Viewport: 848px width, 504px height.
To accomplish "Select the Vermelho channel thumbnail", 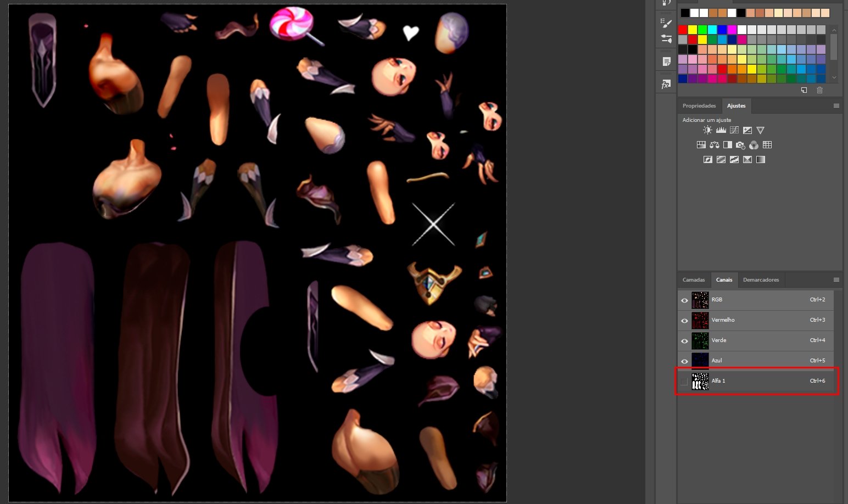I will (700, 320).
